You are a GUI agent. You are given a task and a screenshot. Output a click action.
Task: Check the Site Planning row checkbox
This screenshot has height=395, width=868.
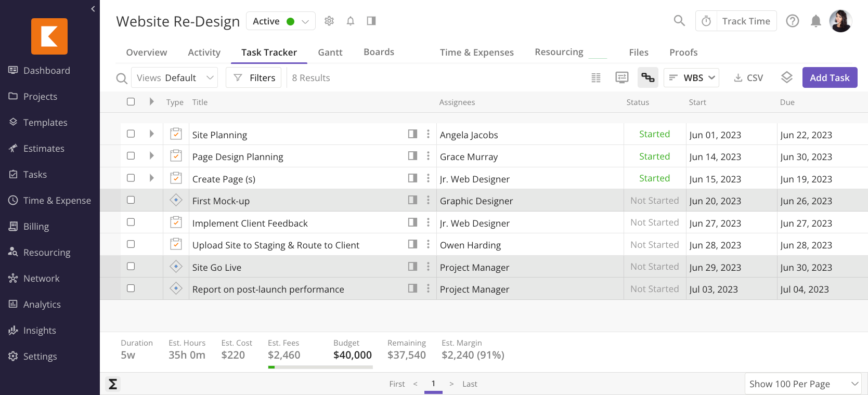[131, 134]
